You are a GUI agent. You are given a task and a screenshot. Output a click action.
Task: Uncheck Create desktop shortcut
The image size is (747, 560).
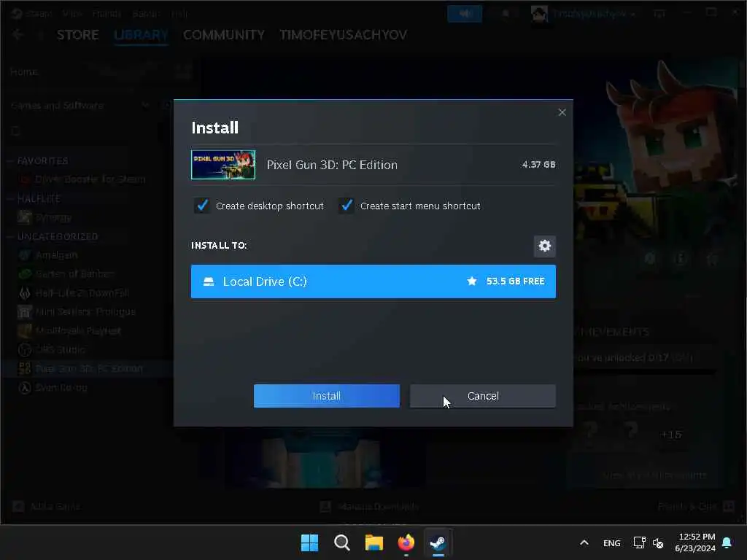(x=202, y=206)
